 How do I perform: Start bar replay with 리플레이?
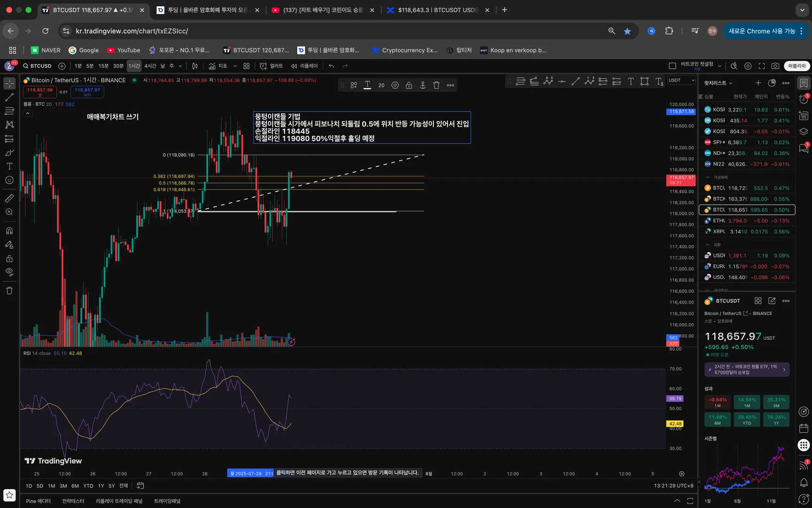click(304, 66)
